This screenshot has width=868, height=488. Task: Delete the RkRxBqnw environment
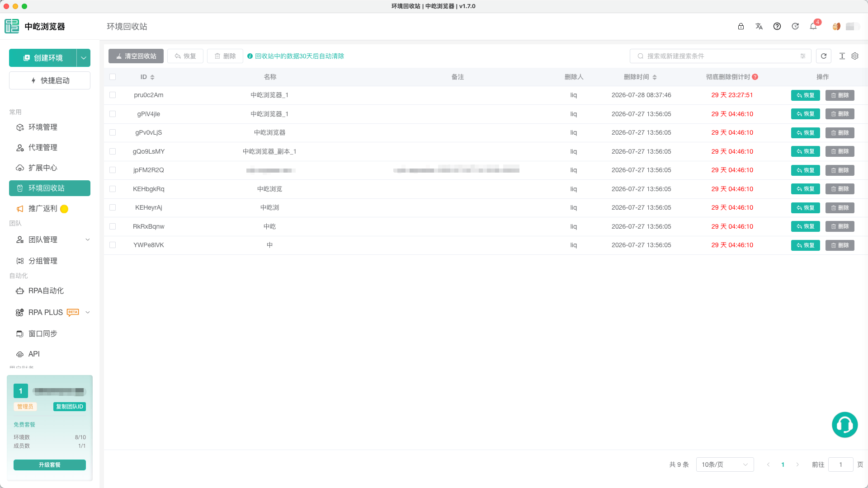(840, 226)
